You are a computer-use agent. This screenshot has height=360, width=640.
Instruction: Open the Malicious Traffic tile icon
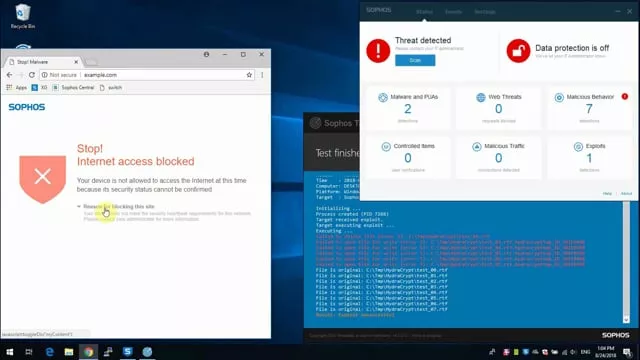pos(477,147)
